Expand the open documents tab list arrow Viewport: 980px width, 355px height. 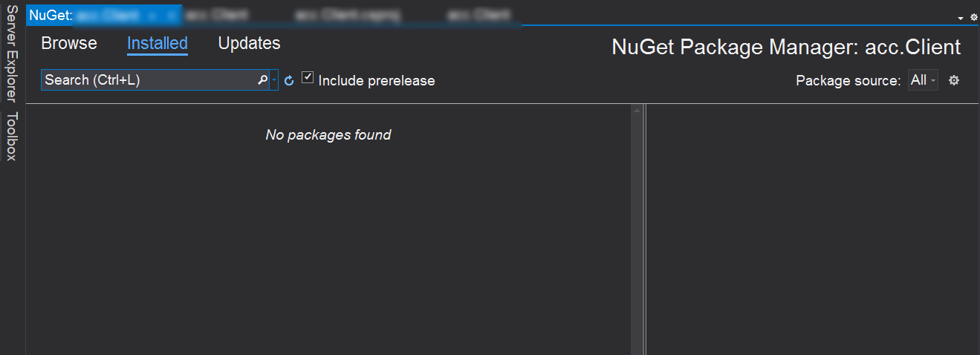tap(961, 17)
